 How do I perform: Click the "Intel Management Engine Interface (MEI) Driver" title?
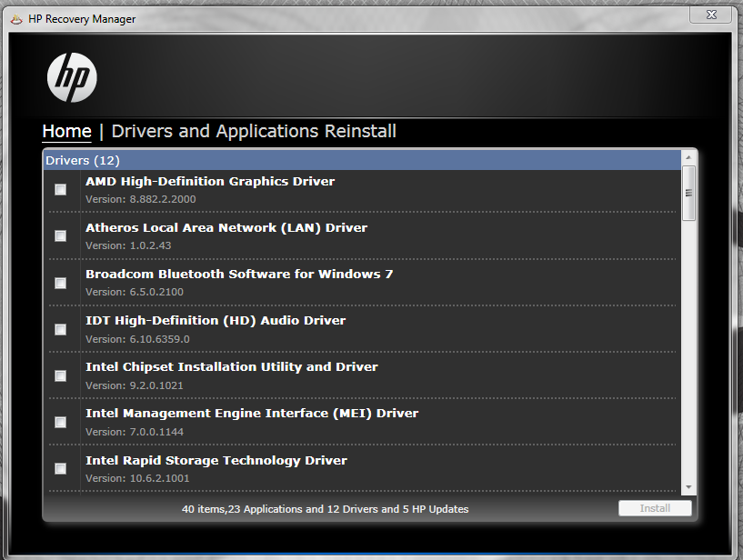[x=252, y=414]
